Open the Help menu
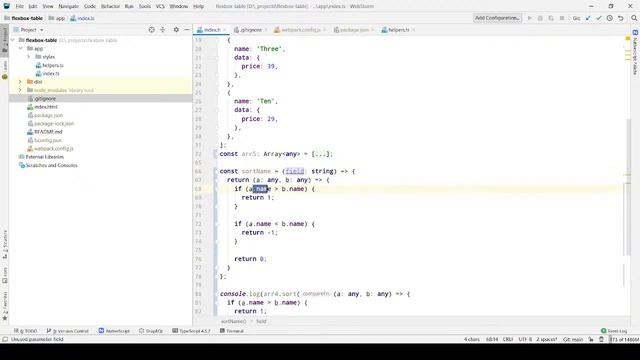This screenshot has height=360, width=640. [x=198, y=7]
